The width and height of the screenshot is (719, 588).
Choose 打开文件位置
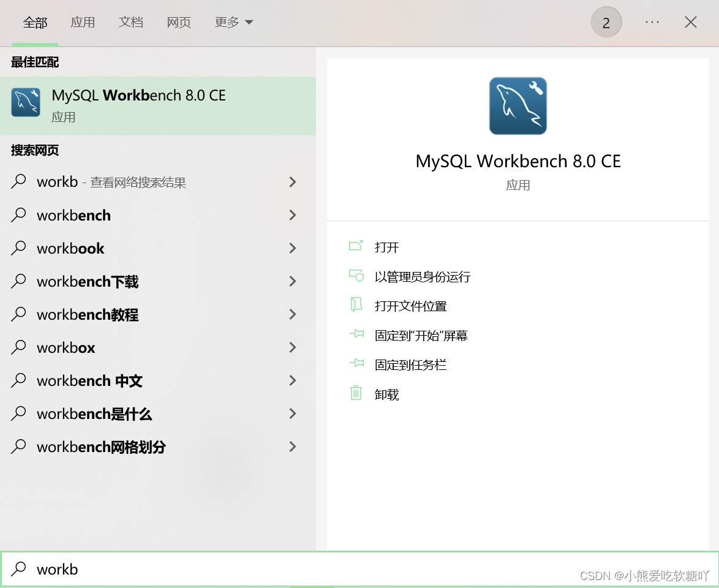[x=410, y=306]
